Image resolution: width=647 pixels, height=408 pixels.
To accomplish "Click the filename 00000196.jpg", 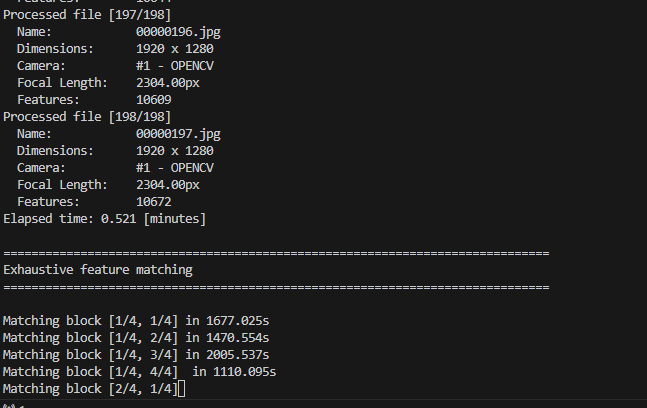I will [x=178, y=32].
